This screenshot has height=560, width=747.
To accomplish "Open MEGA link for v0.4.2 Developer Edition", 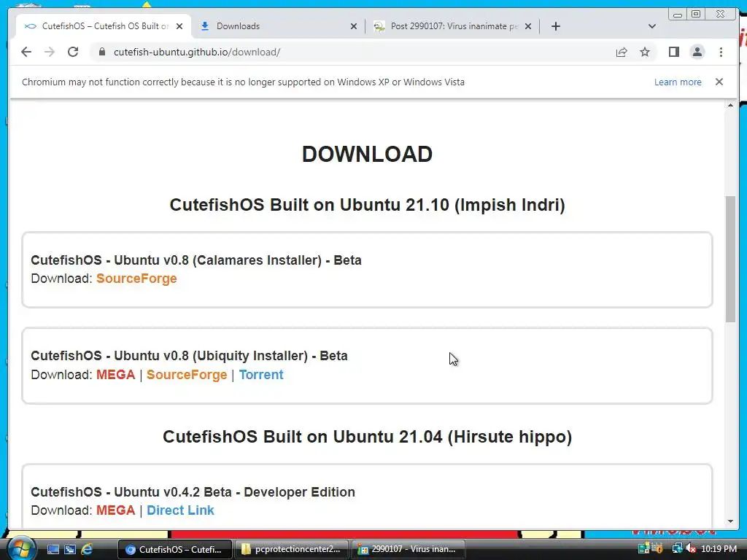I will pyautogui.click(x=116, y=510).
